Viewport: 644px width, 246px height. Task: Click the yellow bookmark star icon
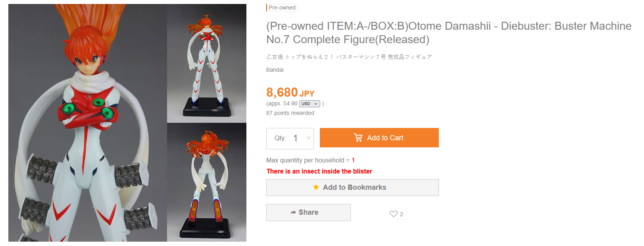click(316, 187)
